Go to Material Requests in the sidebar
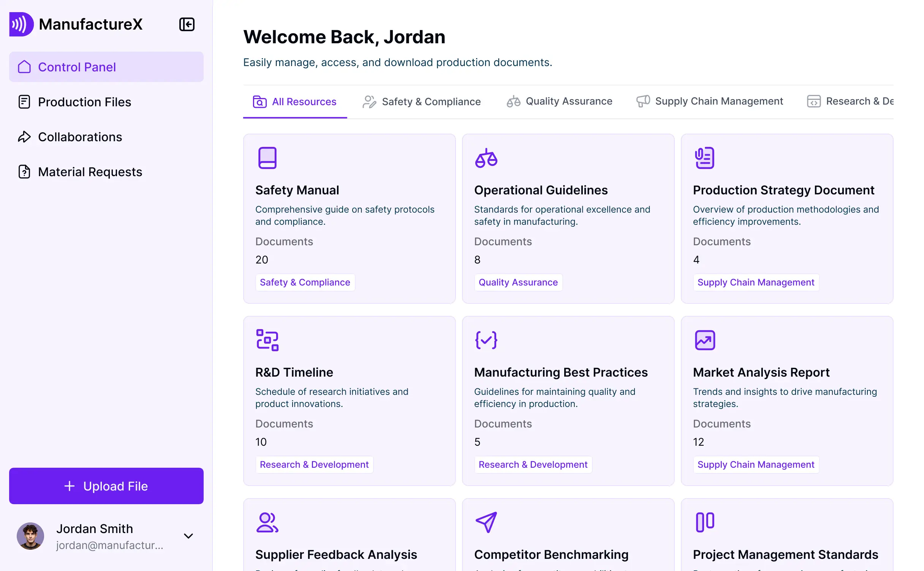 point(90,172)
